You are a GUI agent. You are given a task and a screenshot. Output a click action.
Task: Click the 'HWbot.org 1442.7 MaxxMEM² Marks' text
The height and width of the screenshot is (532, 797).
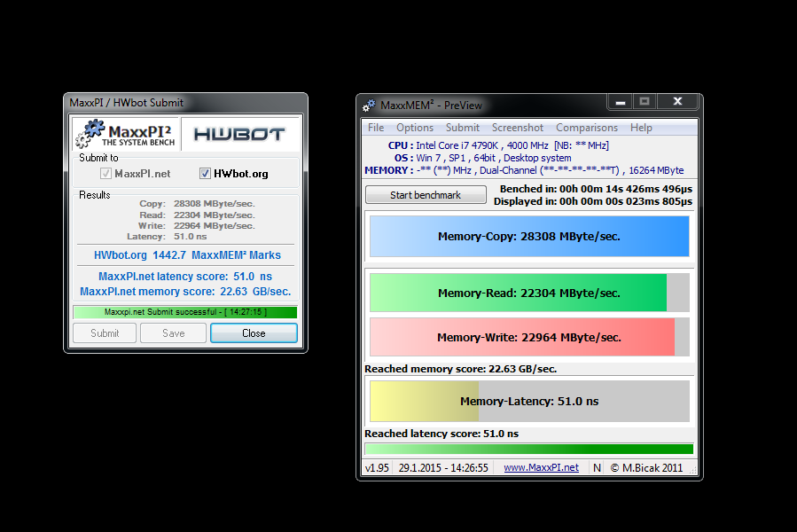coord(187,254)
